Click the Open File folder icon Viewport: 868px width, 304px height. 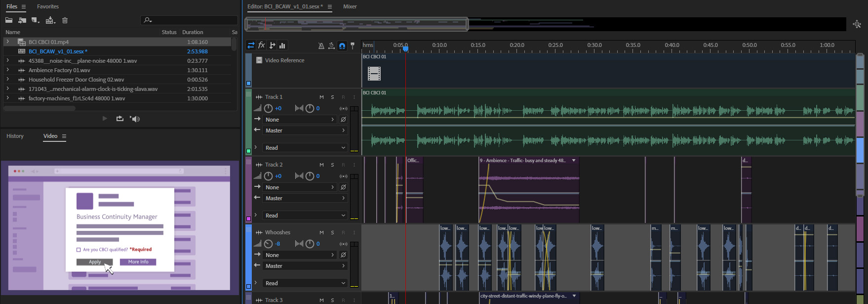[9, 20]
